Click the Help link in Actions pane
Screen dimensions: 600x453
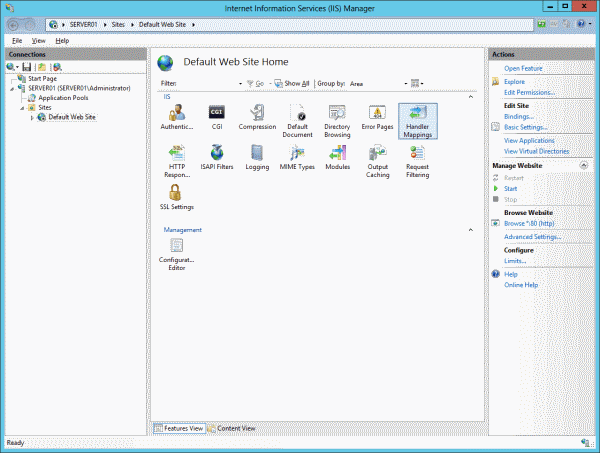tap(510, 274)
